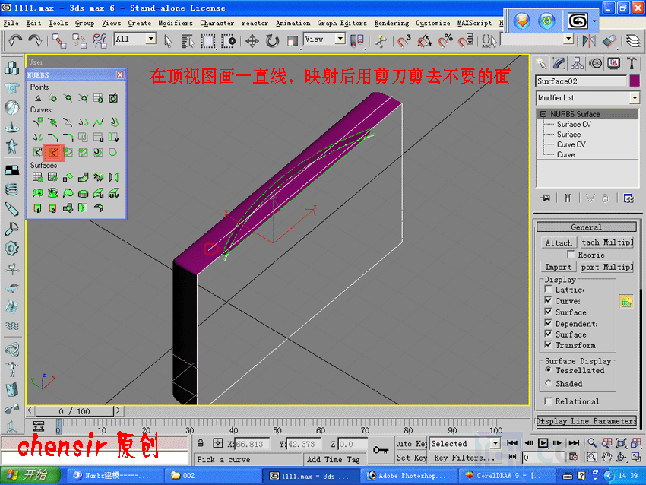The width and height of the screenshot is (646, 485).
Task: Click the first Points icon in NURBS toolbox
Action: 37,98
